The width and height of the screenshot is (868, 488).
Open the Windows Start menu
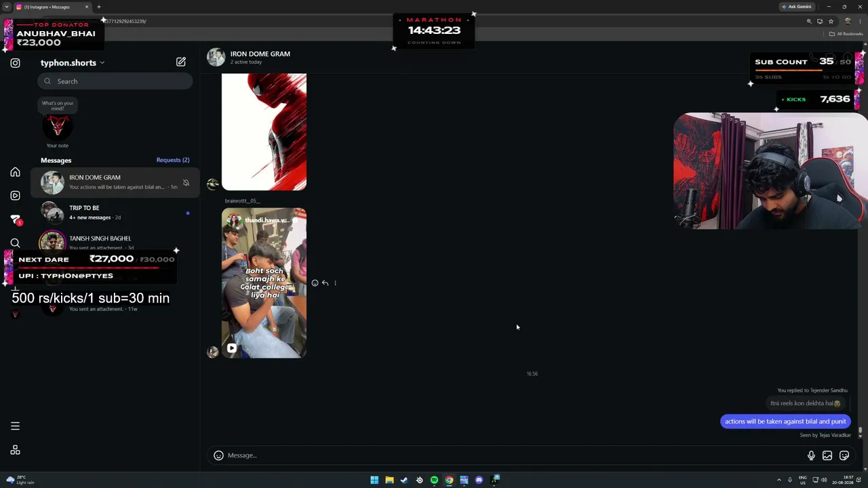pyautogui.click(x=374, y=480)
